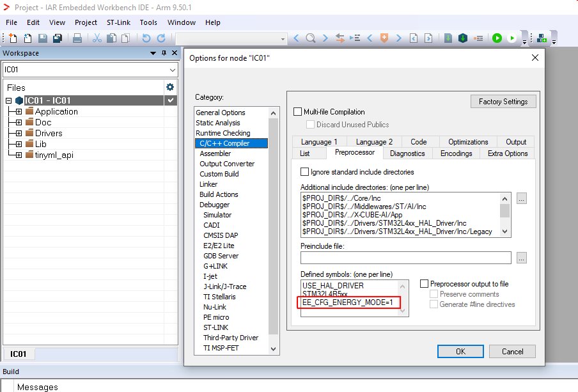Open the Tools menu
This screenshot has width=578, height=392.
(148, 22)
